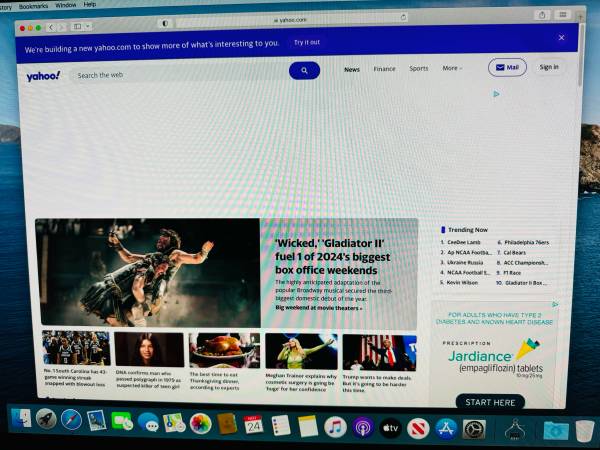Select the Finance navigation tab
The width and height of the screenshot is (600, 450).
(384, 69)
